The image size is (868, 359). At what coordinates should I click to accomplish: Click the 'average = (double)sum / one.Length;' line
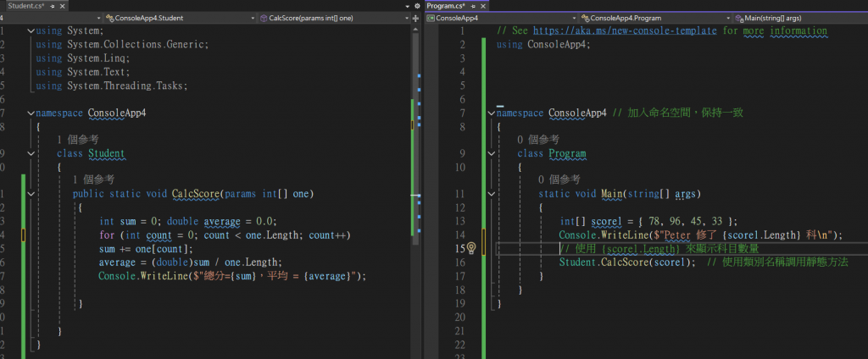[191, 262]
